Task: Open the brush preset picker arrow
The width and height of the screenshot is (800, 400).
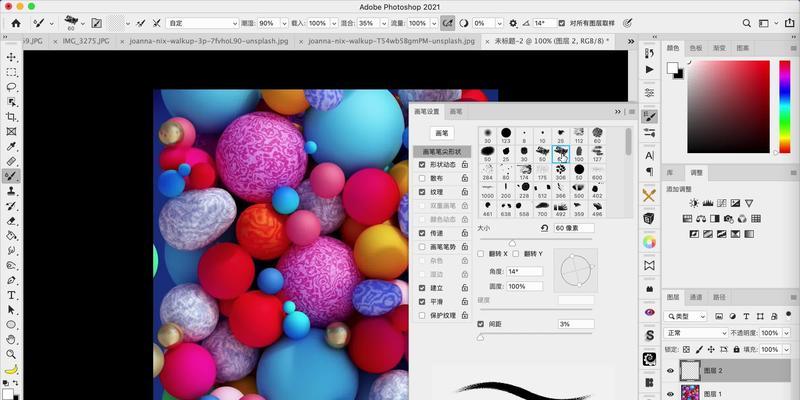Action: (x=82, y=23)
